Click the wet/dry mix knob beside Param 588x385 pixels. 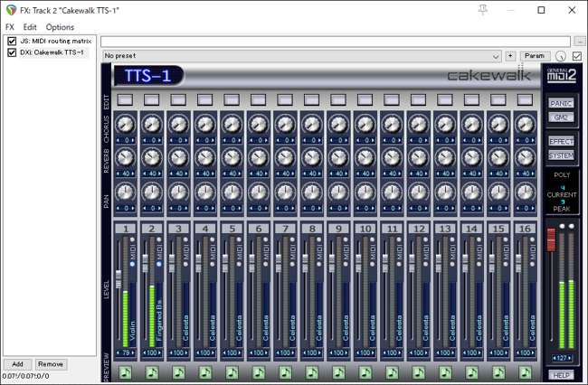561,56
